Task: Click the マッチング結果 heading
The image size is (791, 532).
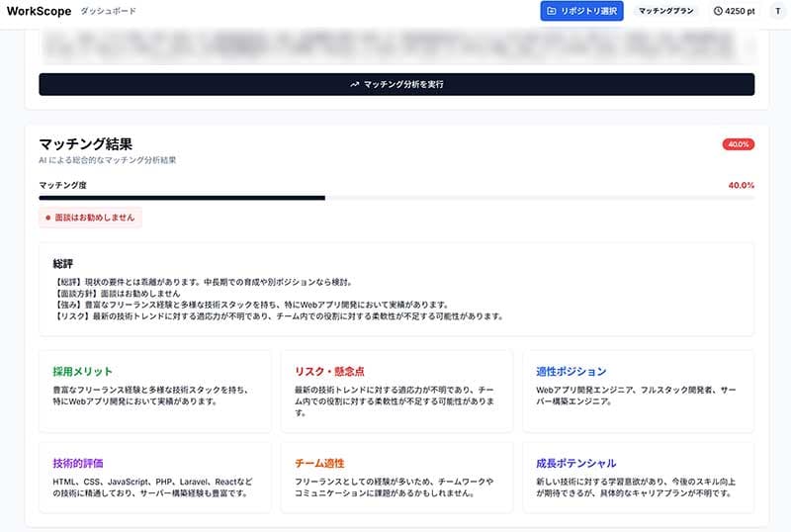Action: click(x=85, y=144)
